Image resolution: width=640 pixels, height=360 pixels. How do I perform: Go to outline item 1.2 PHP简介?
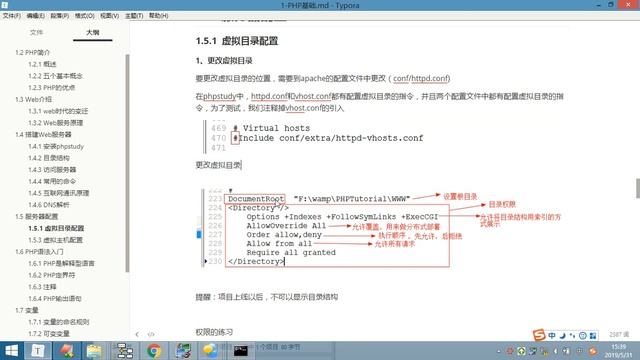[32, 52]
